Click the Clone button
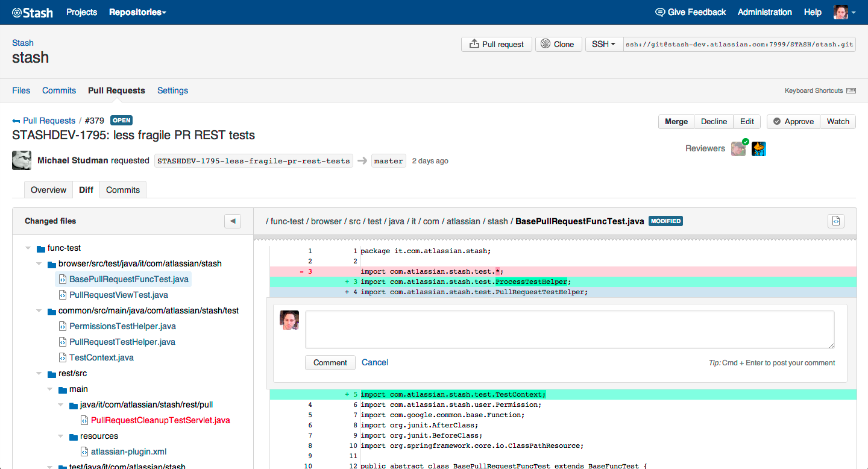The image size is (868, 469). [x=558, y=44]
